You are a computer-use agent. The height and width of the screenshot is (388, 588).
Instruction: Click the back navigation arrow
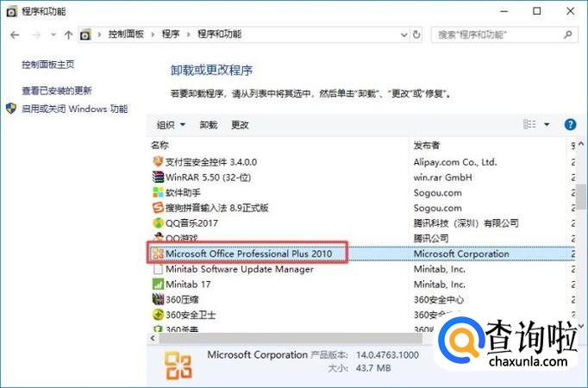click(x=15, y=34)
